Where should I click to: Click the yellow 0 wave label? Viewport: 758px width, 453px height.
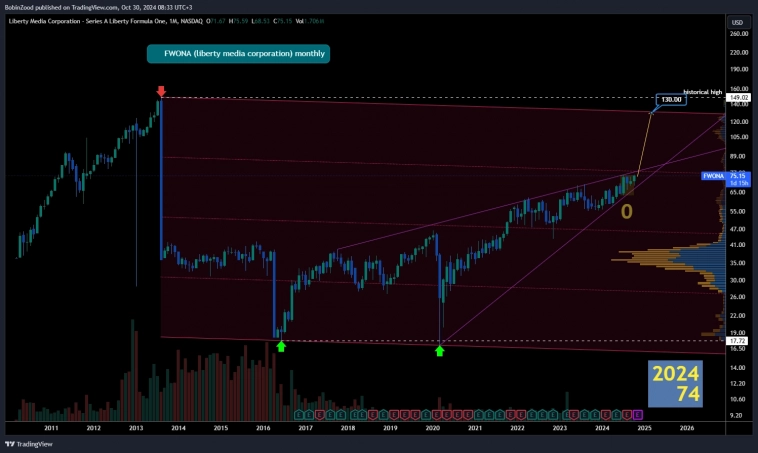pyautogui.click(x=627, y=211)
